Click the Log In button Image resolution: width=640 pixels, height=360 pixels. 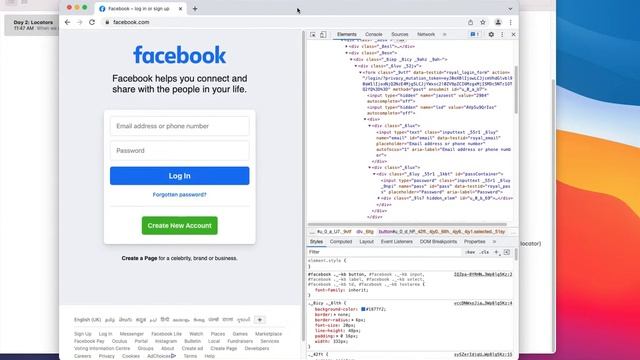[180, 176]
